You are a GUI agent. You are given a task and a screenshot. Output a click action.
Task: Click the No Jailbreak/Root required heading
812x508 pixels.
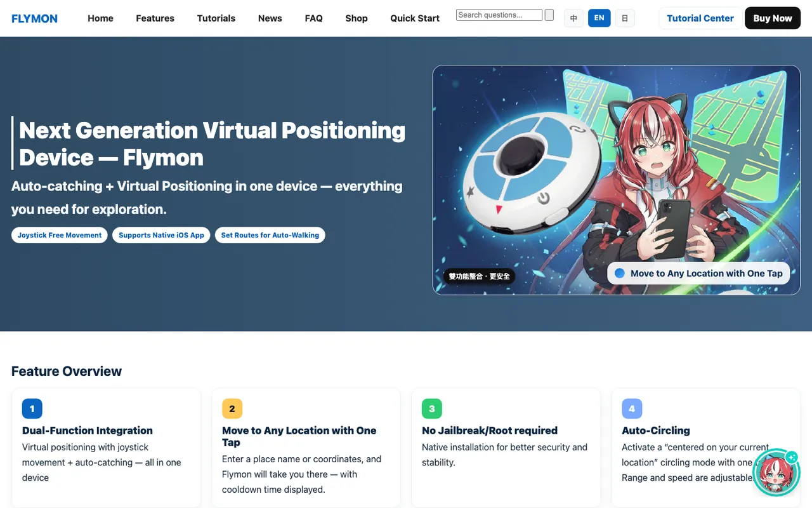tap(490, 431)
